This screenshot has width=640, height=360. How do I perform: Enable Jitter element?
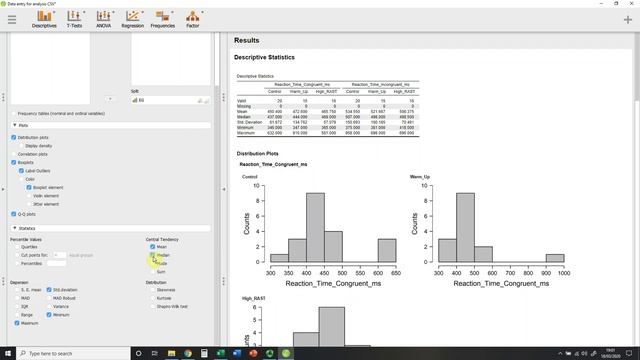point(29,204)
